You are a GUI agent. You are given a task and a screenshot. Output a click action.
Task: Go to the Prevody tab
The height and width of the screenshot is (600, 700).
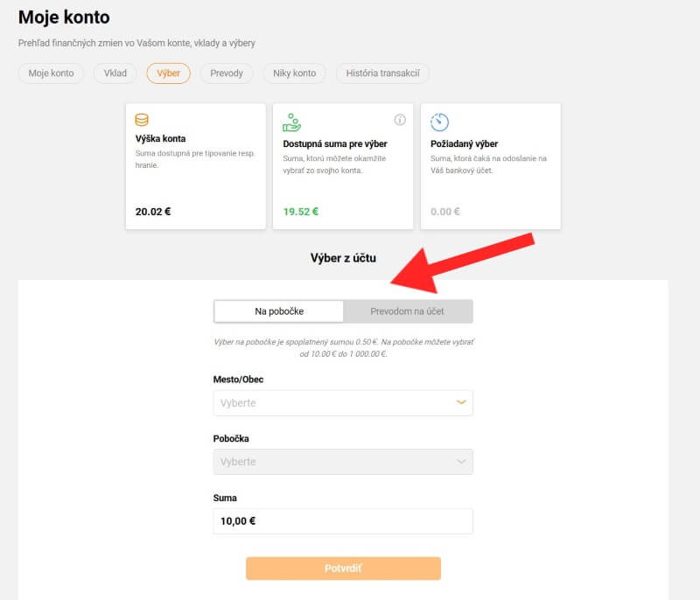tap(227, 73)
